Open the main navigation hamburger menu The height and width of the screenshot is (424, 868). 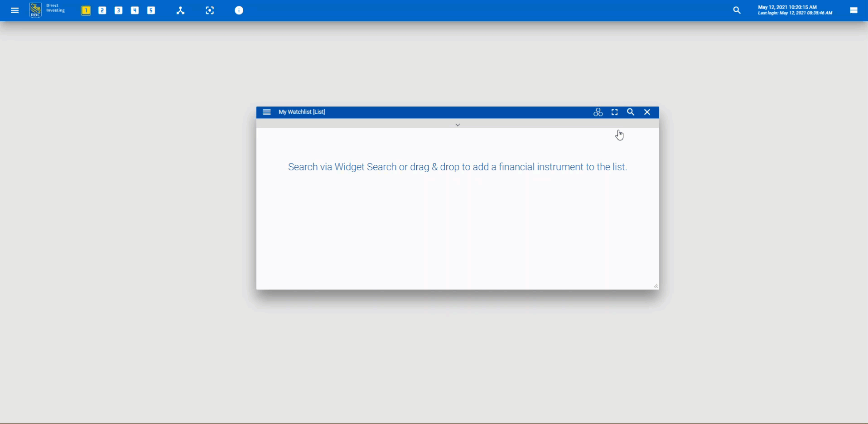14,10
